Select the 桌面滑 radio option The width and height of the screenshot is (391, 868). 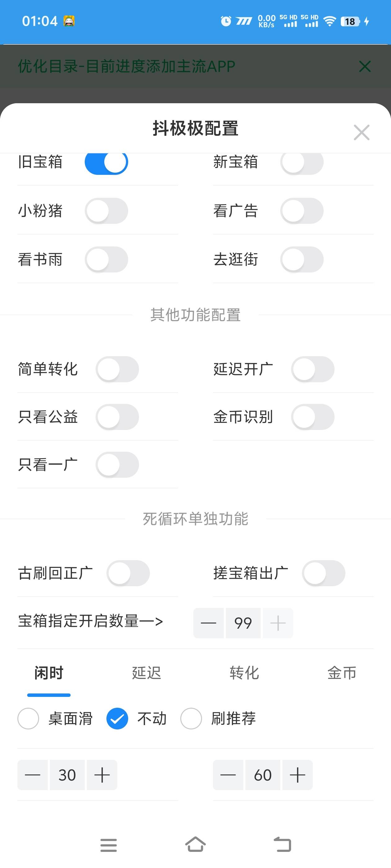click(x=28, y=719)
